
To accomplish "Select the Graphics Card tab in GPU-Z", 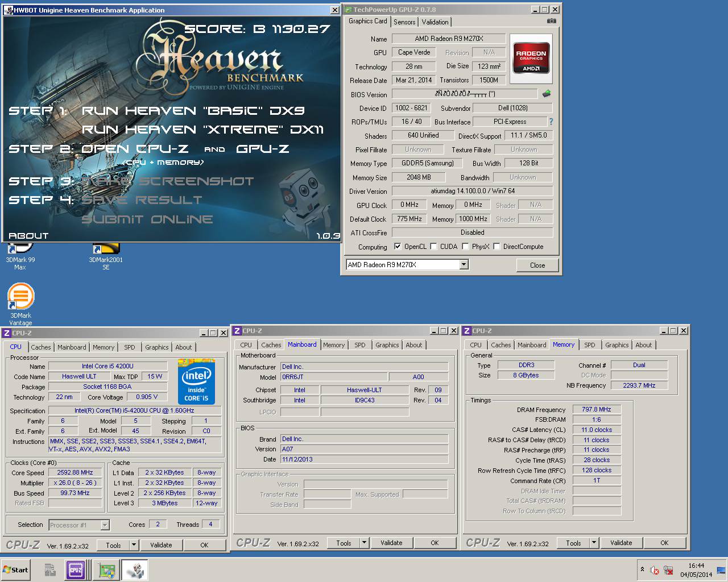I will pyautogui.click(x=368, y=21).
